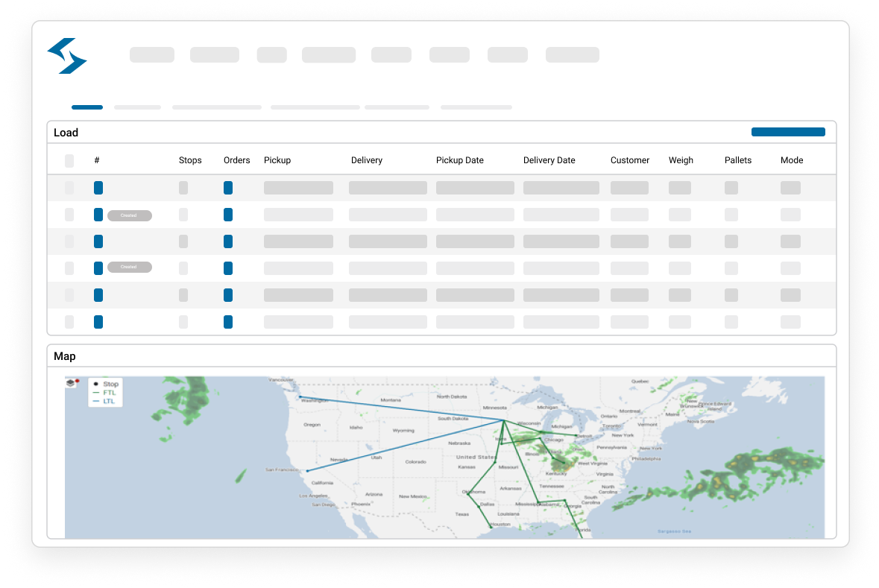Collapse the Load panel
879x588 pixels.
(x=66, y=132)
